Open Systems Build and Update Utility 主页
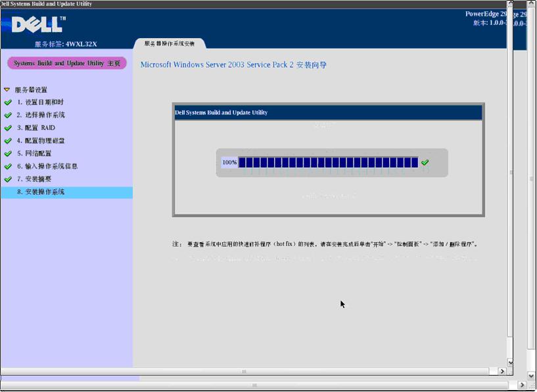 (x=67, y=63)
